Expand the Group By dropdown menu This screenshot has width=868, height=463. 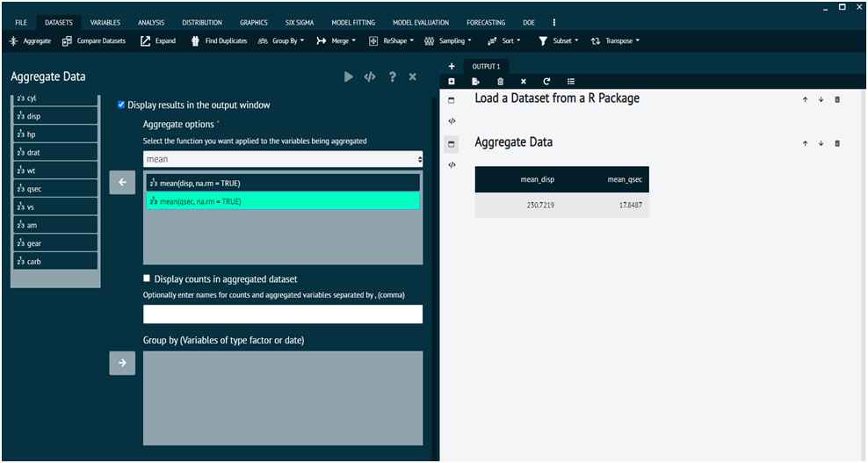[281, 40]
